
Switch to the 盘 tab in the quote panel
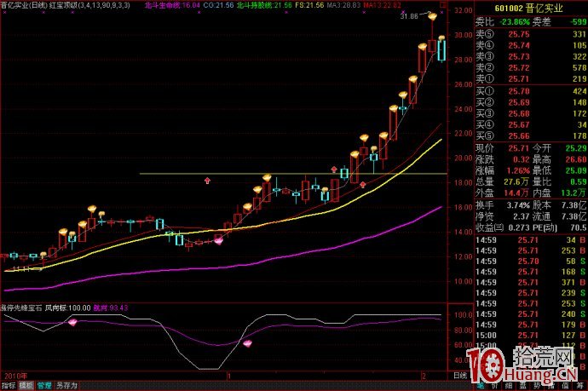point(523,386)
